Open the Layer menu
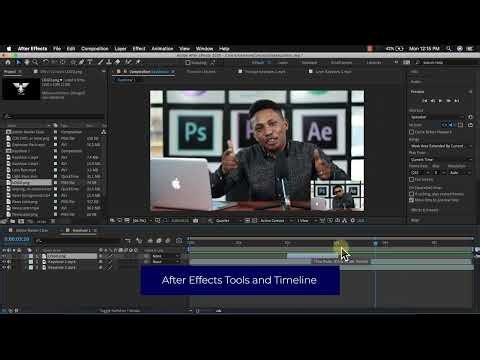The width and height of the screenshot is (480, 360). click(120, 49)
